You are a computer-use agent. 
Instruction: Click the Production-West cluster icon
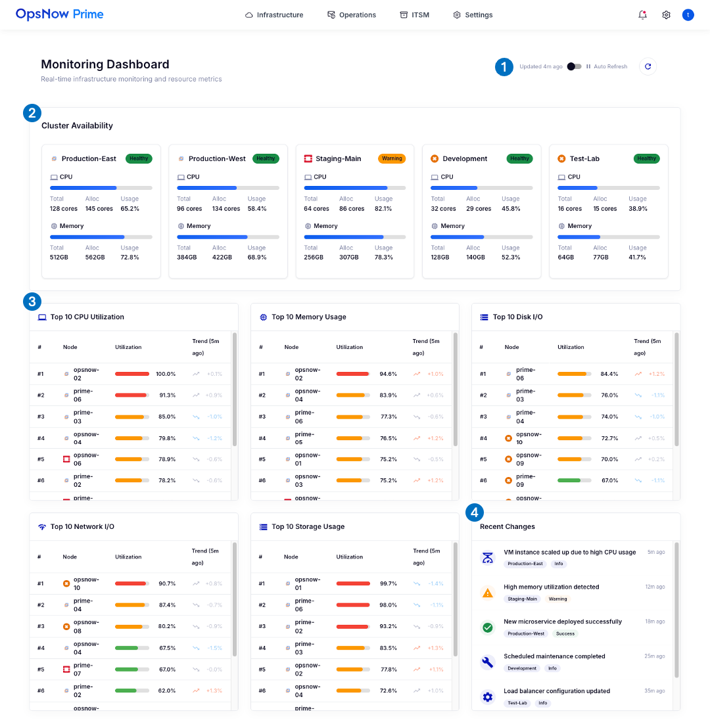181,159
